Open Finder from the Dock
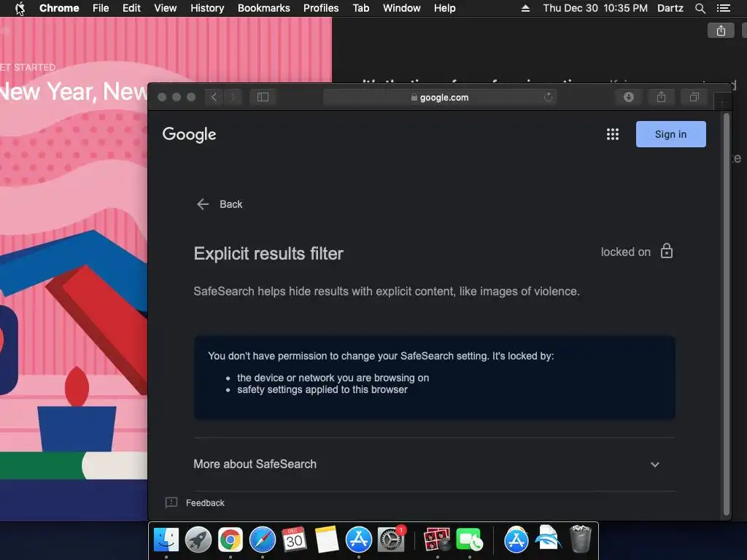Screen dimensions: 747x560 [x=166, y=540]
